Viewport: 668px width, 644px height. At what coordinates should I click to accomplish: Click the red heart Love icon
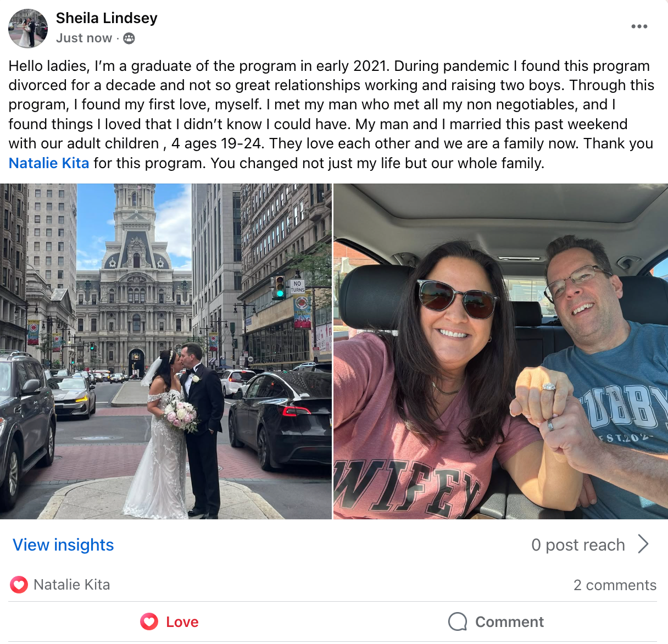149,621
